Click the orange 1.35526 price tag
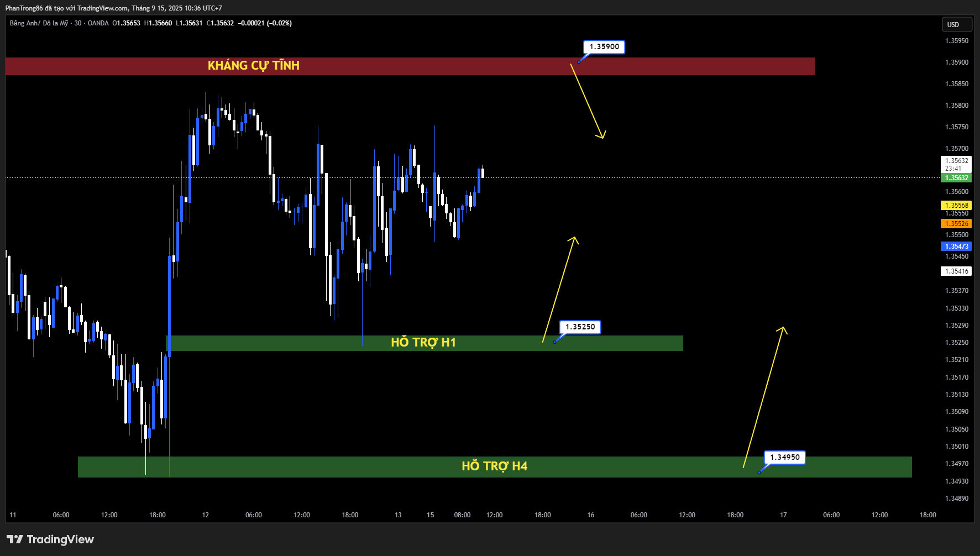Image resolution: width=980 pixels, height=556 pixels. [956, 224]
